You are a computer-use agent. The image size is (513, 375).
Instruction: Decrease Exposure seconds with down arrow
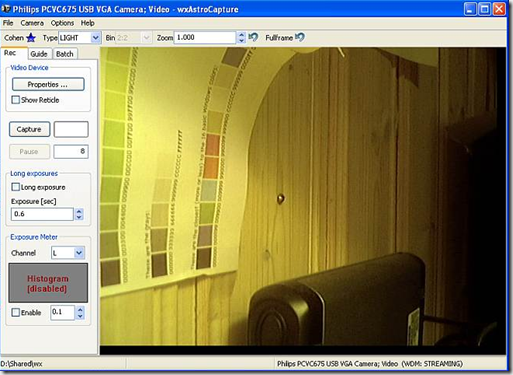coord(79,217)
